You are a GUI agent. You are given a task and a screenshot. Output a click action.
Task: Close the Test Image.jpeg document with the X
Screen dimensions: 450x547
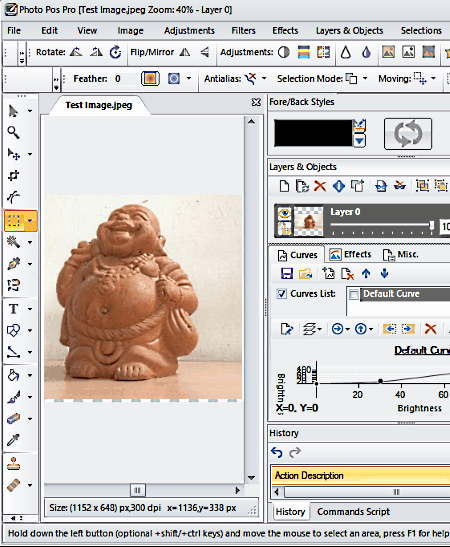[x=256, y=102]
